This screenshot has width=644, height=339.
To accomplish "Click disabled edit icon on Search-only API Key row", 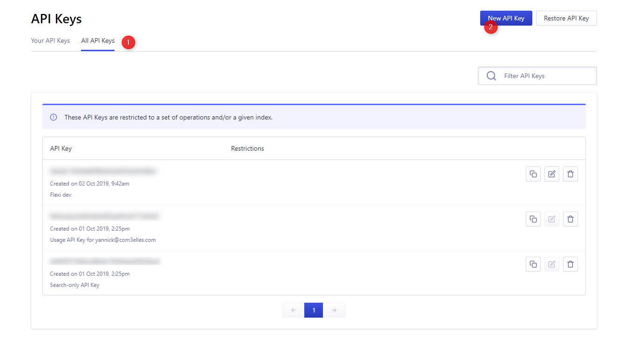I will coord(552,264).
